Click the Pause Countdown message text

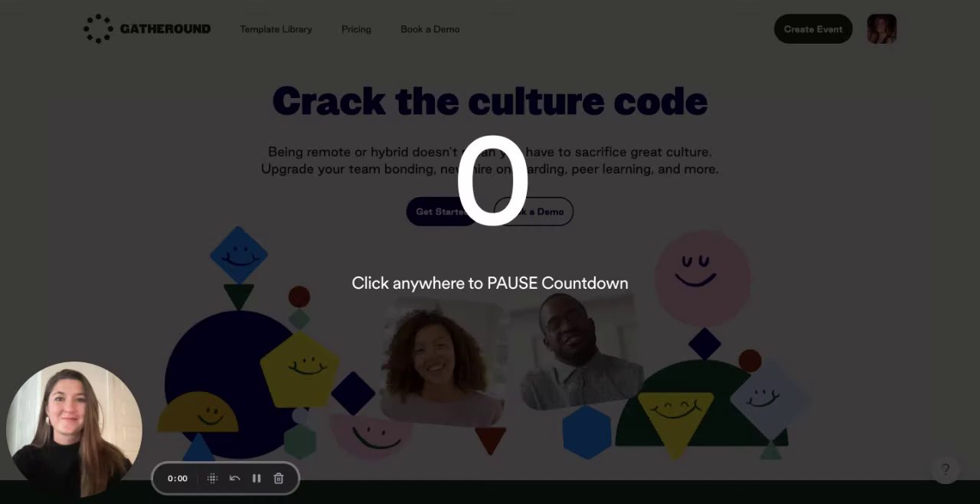pyautogui.click(x=490, y=283)
